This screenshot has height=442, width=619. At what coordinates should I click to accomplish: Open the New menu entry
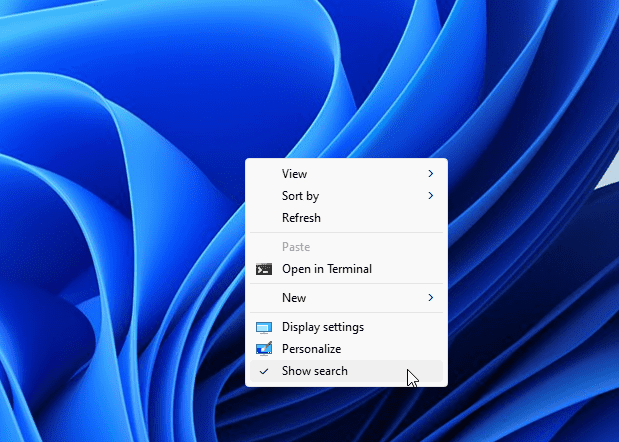click(x=294, y=298)
